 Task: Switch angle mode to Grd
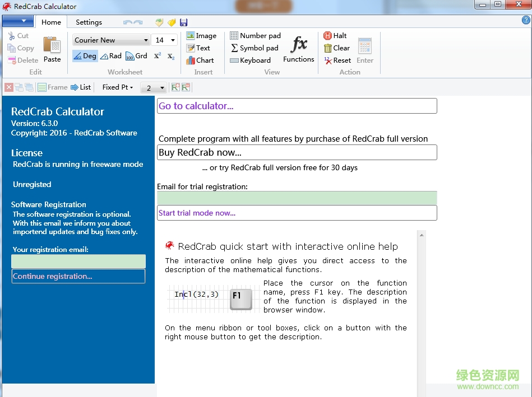[x=136, y=56]
